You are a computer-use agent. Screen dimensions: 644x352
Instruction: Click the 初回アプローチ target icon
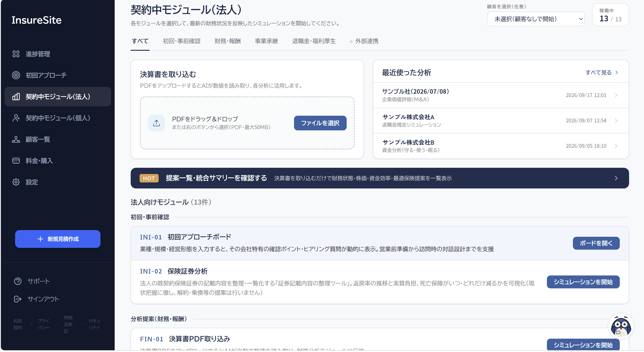click(16, 75)
